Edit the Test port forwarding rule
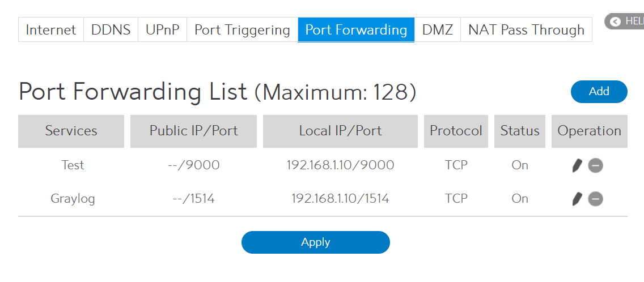This screenshot has height=282, width=644. [x=577, y=165]
